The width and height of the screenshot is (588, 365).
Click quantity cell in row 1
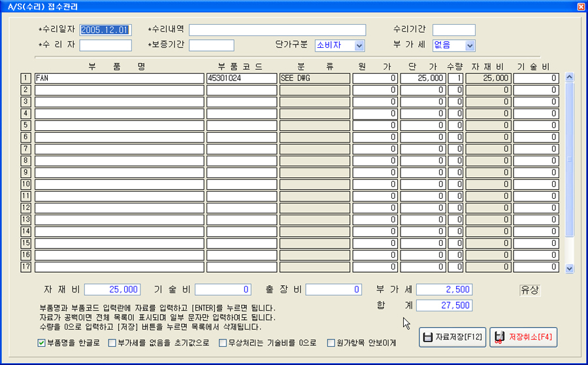click(455, 78)
